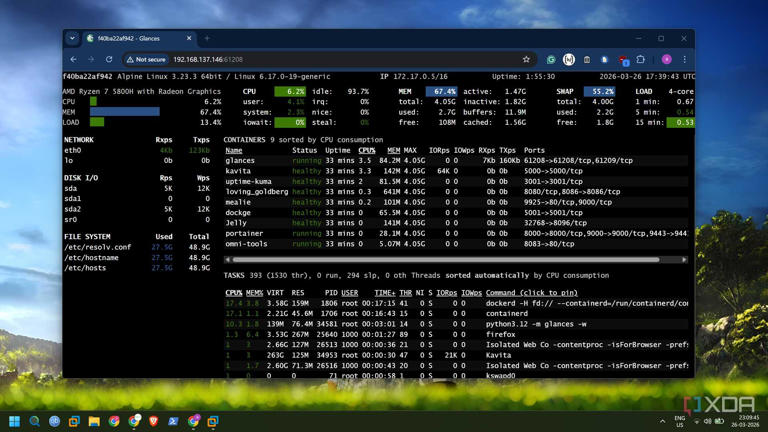Switch to the Glances browser tab
This screenshot has width=768, height=432.
(140, 38)
